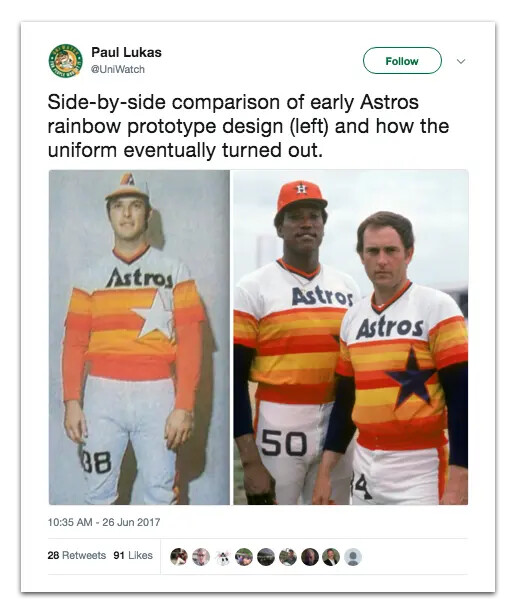
Task: Click the @UniWatch handle
Action: click(x=118, y=69)
